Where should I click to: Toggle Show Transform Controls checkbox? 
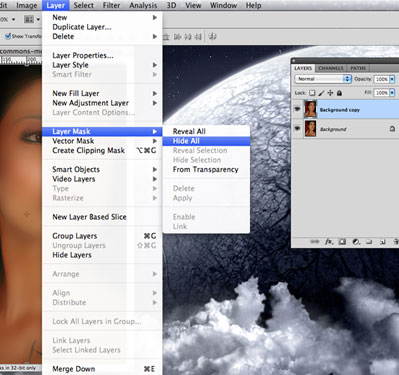[8, 36]
